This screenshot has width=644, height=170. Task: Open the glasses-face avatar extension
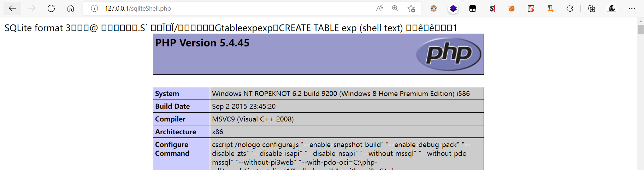click(x=434, y=8)
